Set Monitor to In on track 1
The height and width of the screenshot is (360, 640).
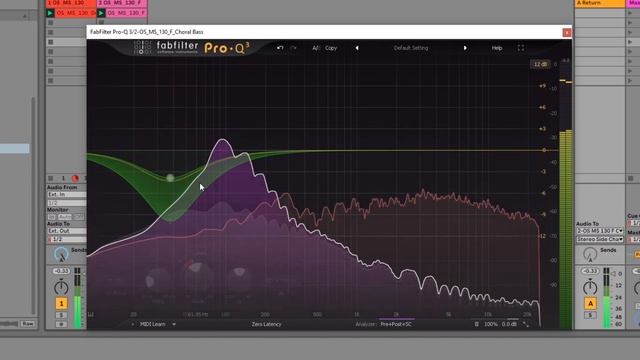coord(52,217)
